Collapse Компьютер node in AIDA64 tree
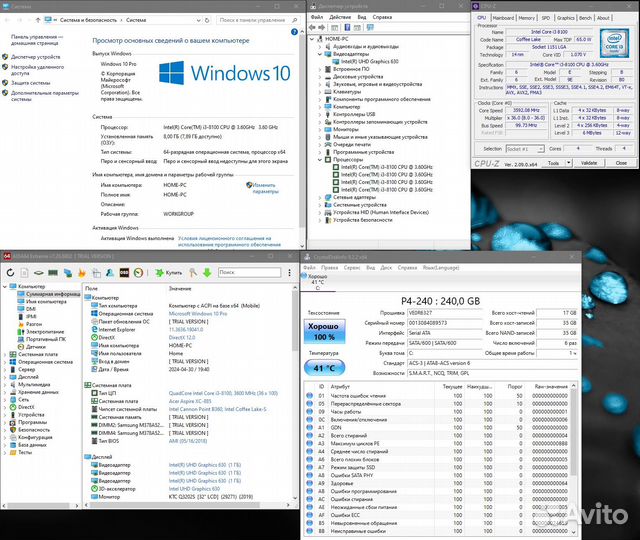640x540 pixels. 5,287
